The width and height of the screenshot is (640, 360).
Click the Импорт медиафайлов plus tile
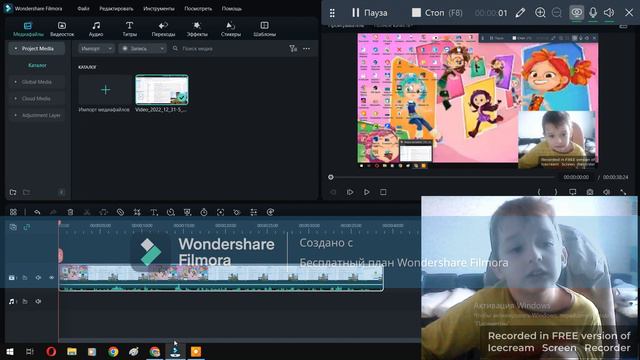pyautogui.click(x=105, y=90)
